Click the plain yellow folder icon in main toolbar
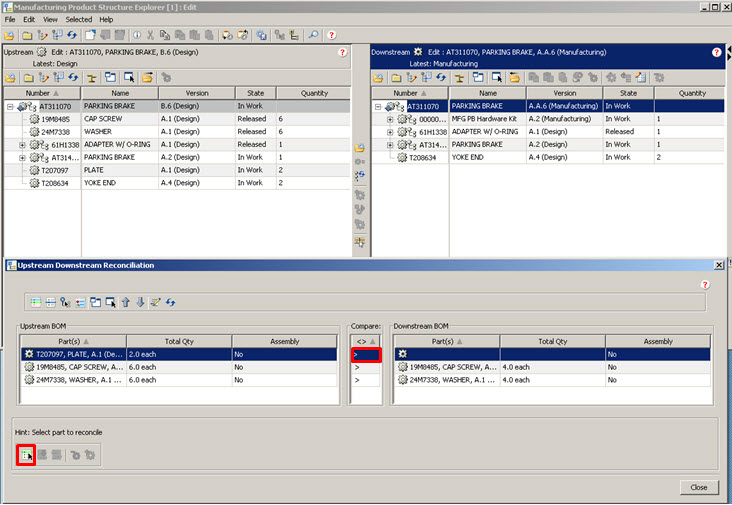Image resolution: width=732 pixels, height=505 pixels. coord(27,35)
